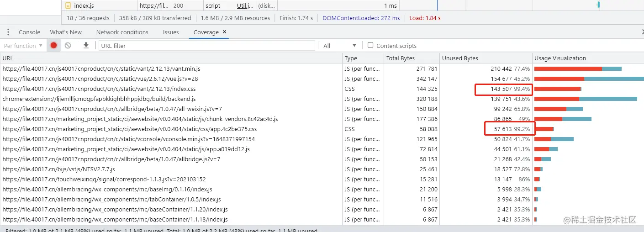Image resolution: width=644 pixels, height=232 pixels.
Task: Select the vant.min.js coverage row
Action: (x=322, y=69)
